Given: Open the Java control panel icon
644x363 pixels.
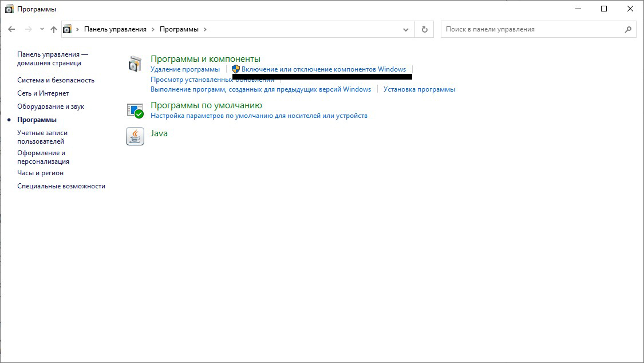Looking at the screenshot, I should (135, 136).
